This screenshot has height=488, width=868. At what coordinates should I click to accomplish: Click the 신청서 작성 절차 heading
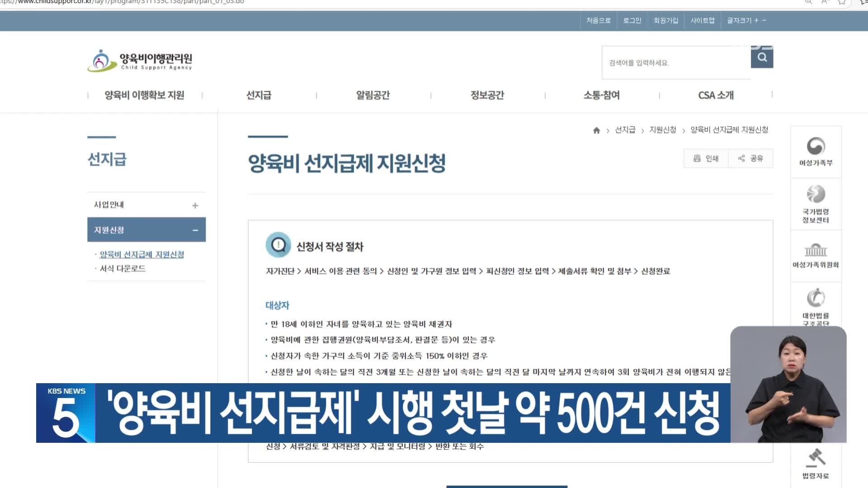coord(330,247)
